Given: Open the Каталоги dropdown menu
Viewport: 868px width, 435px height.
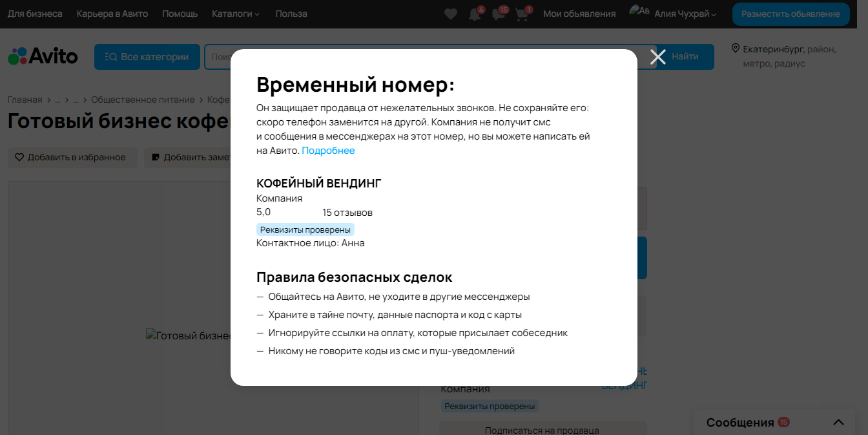Looking at the screenshot, I should 236,14.
